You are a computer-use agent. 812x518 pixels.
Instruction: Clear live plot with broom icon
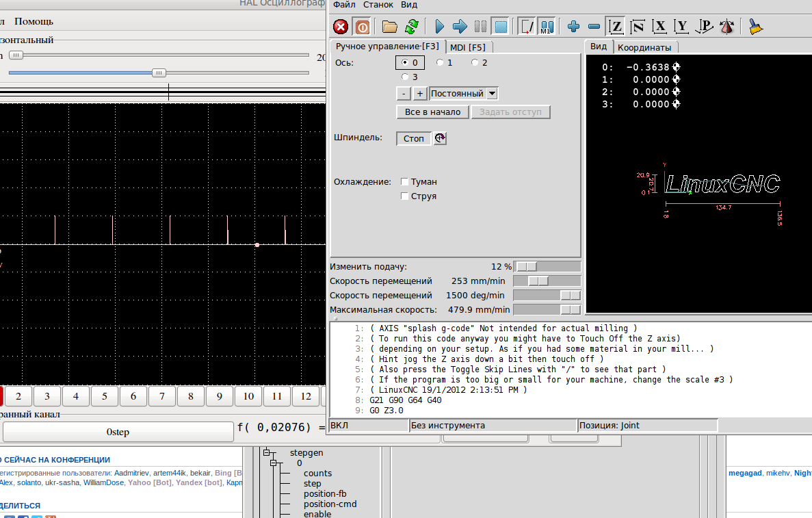pyautogui.click(x=755, y=27)
